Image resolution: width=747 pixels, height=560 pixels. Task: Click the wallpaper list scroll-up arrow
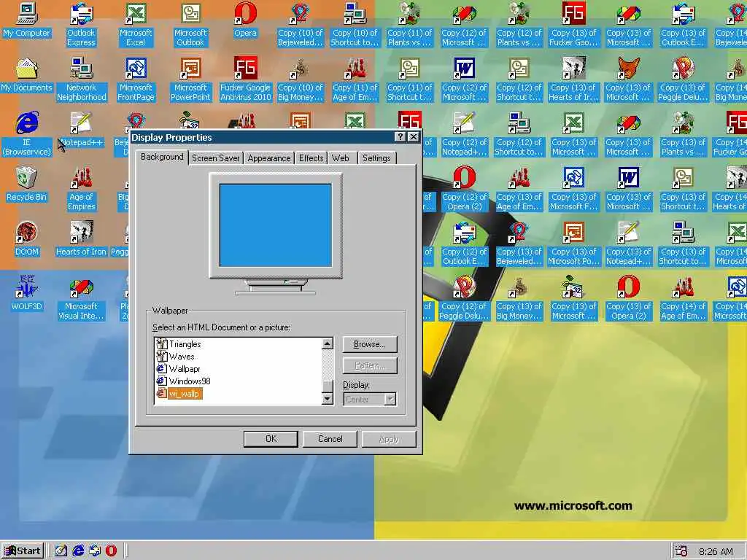pos(328,343)
